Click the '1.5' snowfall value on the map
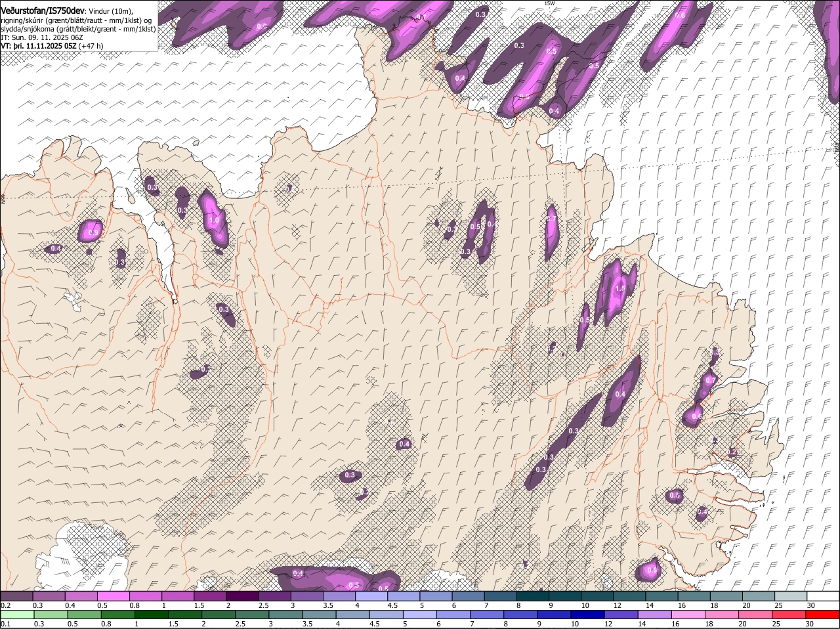This screenshot has height=629, width=840. (x=619, y=289)
